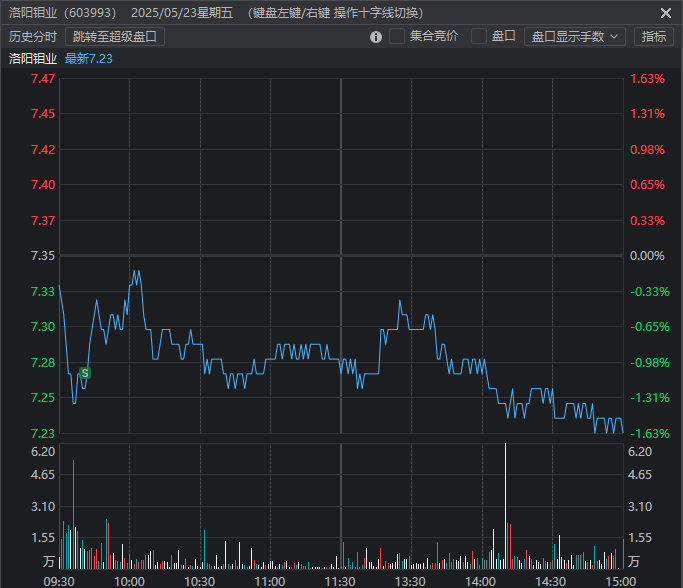Close the 洛阳钼业 history window
The image size is (683, 588).
[666, 13]
